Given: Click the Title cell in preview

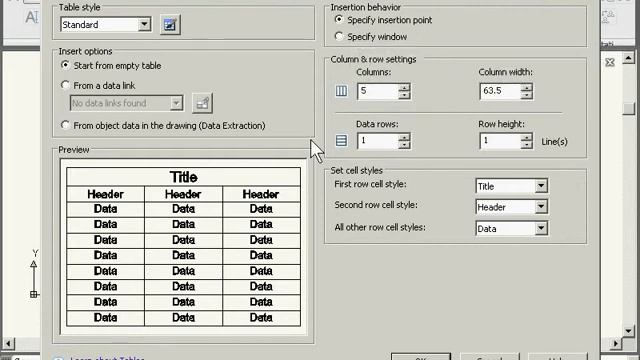Looking at the screenshot, I should 183,177.
